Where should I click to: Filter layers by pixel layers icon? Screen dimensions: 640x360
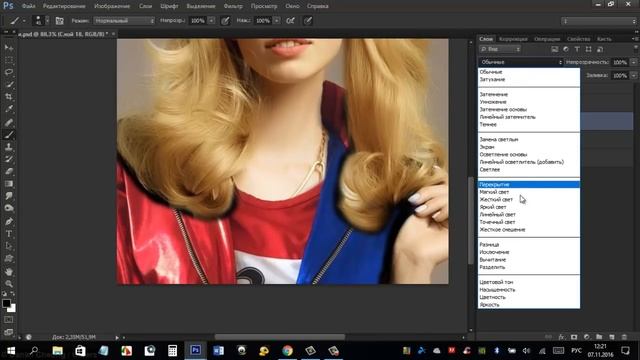554,49
